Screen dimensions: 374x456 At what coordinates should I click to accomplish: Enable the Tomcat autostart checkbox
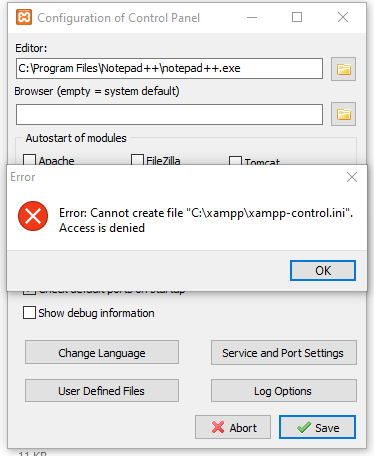click(235, 161)
